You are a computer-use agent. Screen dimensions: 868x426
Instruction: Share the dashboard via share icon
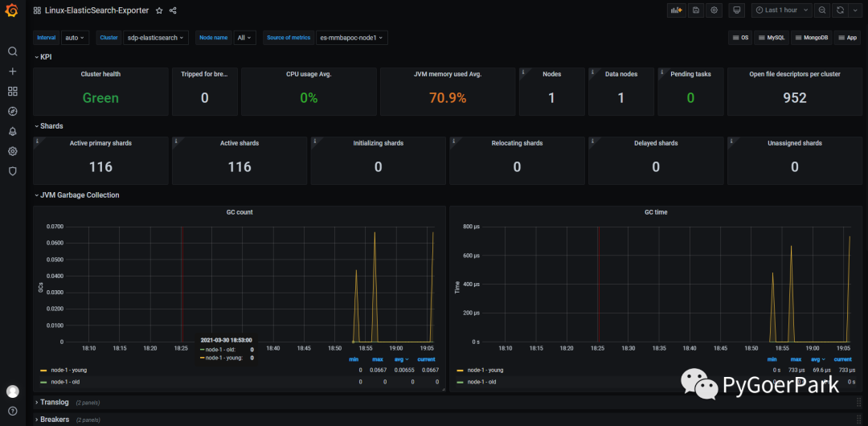[x=173, y=10]
